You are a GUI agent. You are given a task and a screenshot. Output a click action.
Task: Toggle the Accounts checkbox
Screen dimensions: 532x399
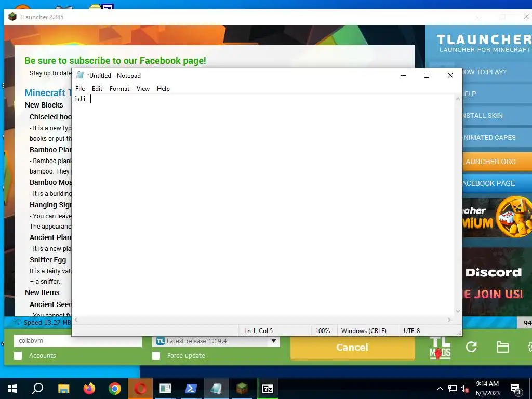click(18, 355)
